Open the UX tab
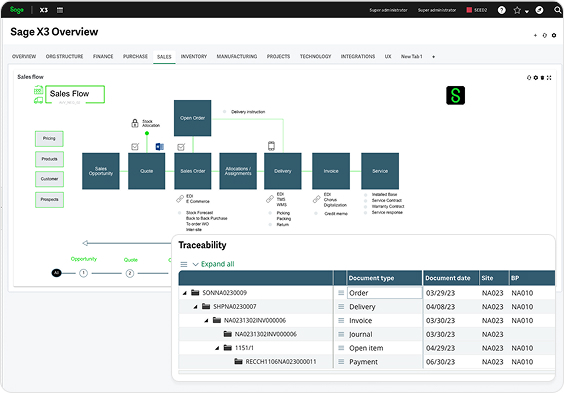This screenshot has height=393, width=564. coord(388,56)
